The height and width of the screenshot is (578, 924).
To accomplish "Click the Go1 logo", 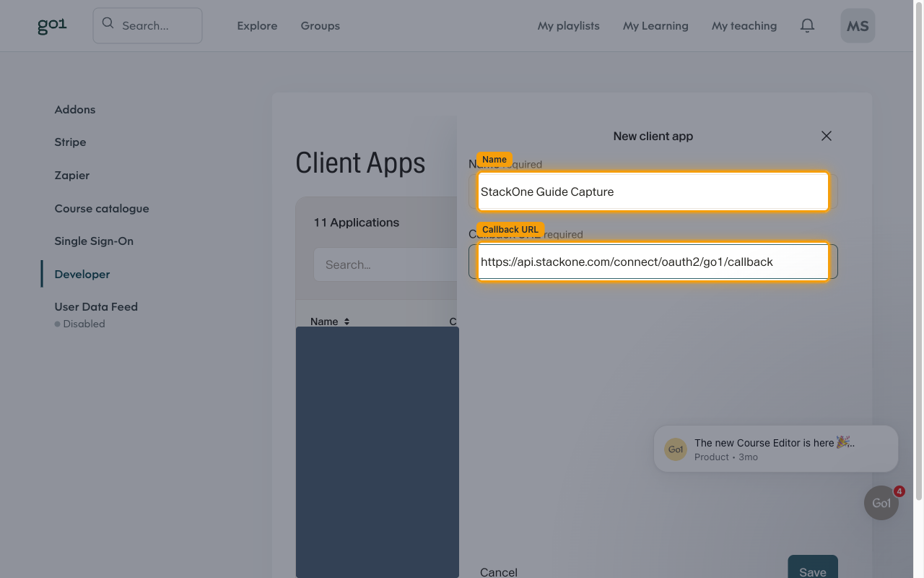I will pyautogui.click(x=52, y=26).
